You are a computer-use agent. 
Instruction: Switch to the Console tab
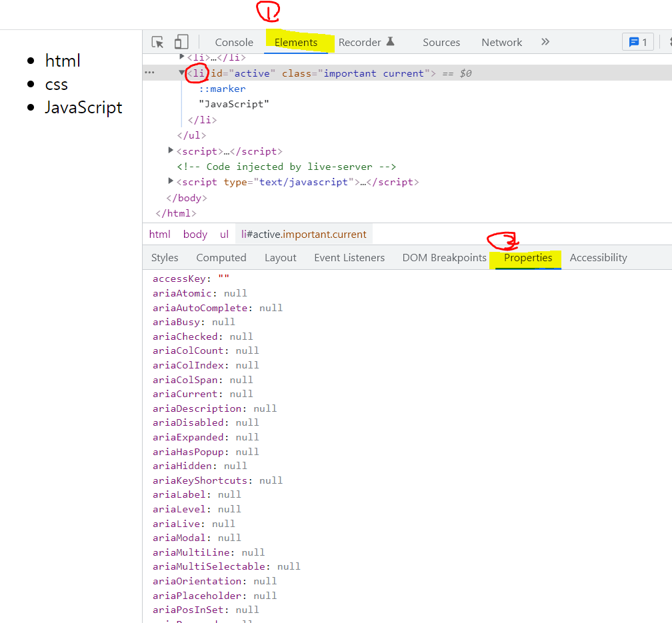[234, 43]
